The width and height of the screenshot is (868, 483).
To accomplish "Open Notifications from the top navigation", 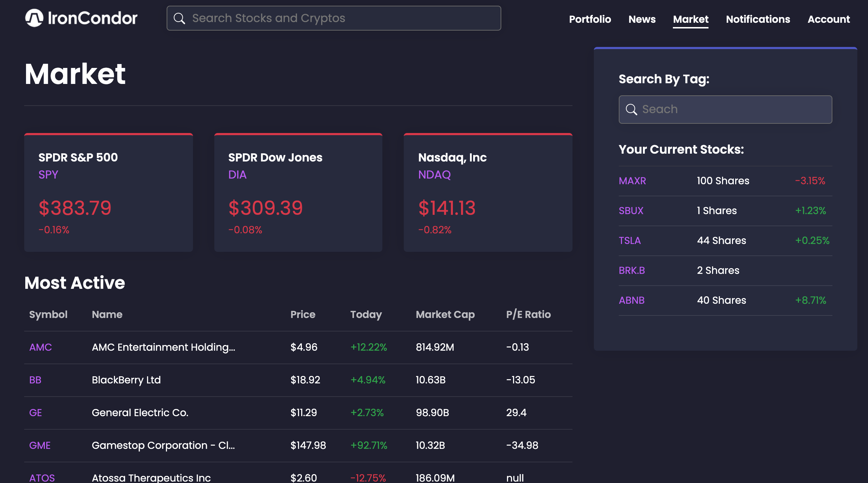I will [x=758, y=19].
